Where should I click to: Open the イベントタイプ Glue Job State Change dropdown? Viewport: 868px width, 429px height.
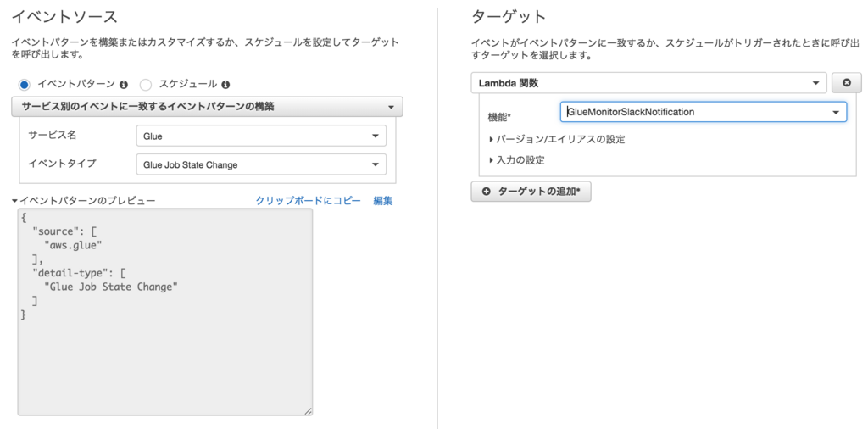tap(261, 164)
